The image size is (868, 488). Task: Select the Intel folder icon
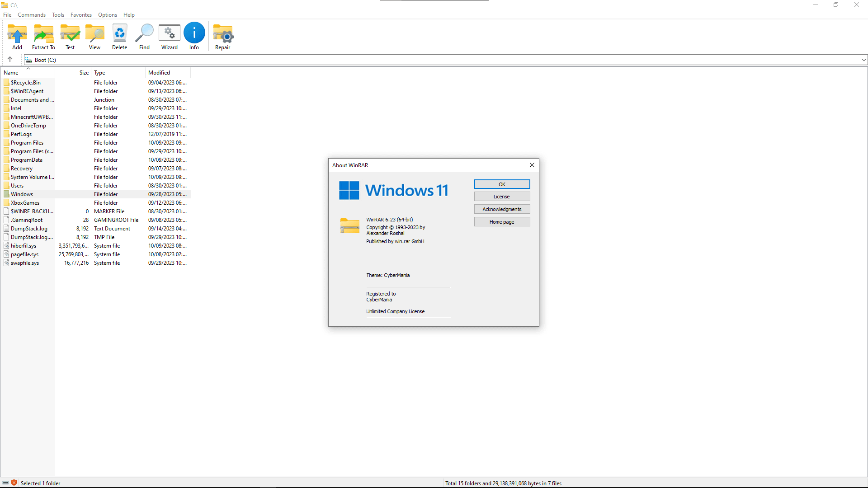pyautogui.click(x=6, y=108)
